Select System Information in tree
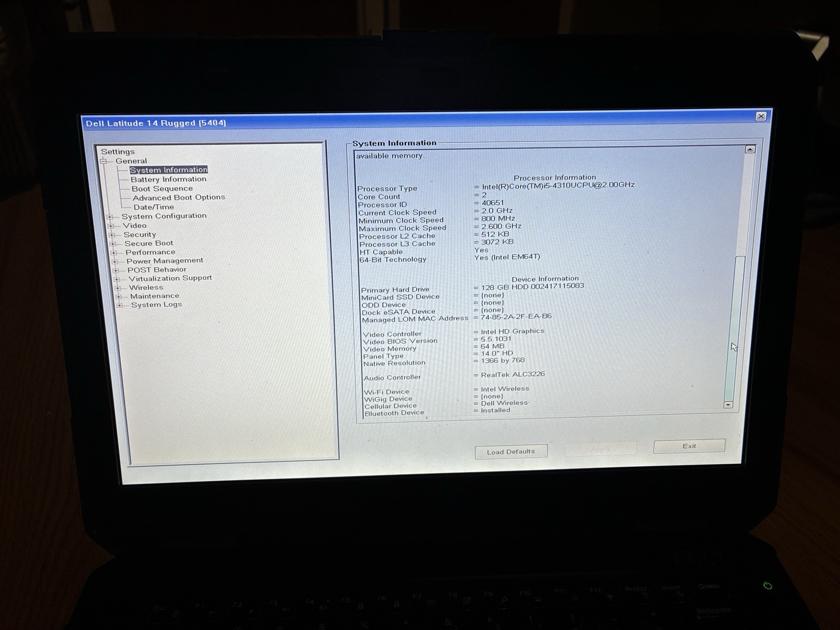This screenshot has height=630, width=840. coord(169,170)
